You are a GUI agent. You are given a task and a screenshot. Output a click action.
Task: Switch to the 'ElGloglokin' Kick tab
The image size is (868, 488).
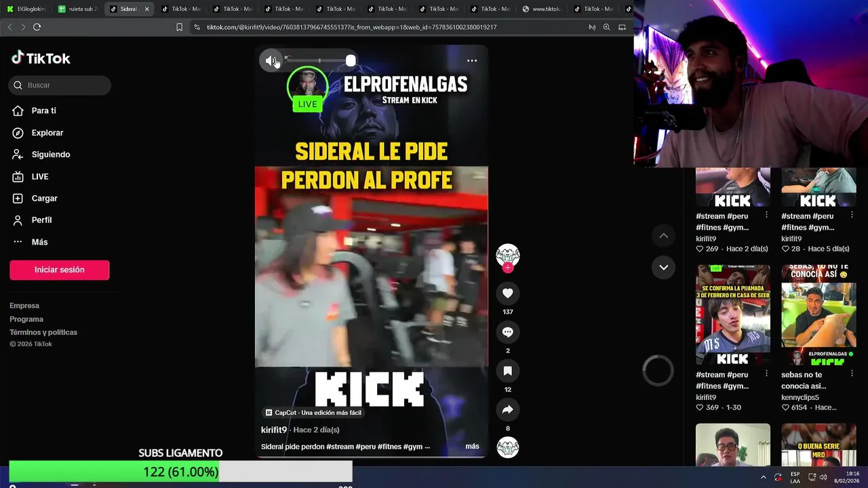[26, 9]
